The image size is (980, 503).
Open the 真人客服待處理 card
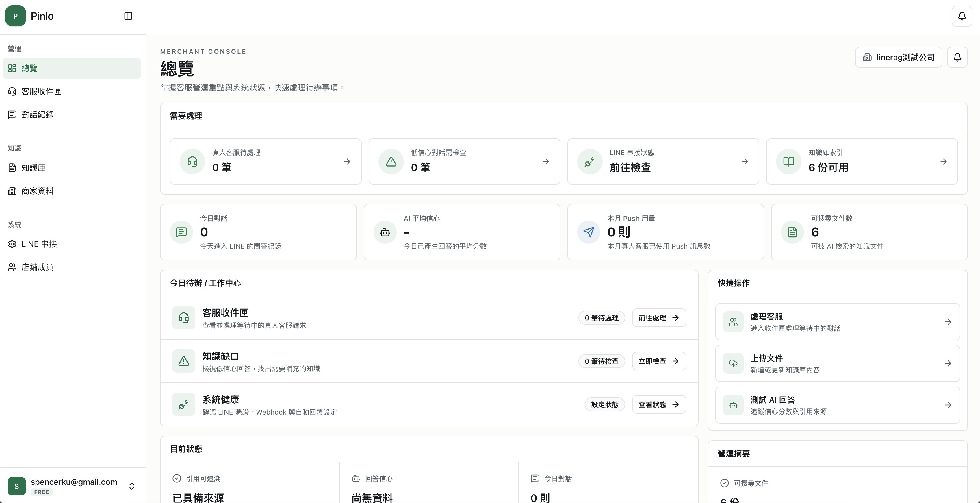pos(266,161)
